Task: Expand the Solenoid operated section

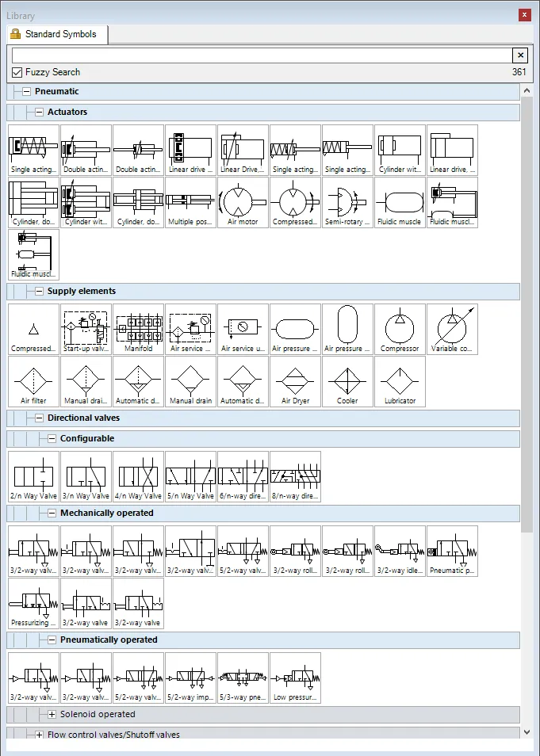Action: [52, 715]
